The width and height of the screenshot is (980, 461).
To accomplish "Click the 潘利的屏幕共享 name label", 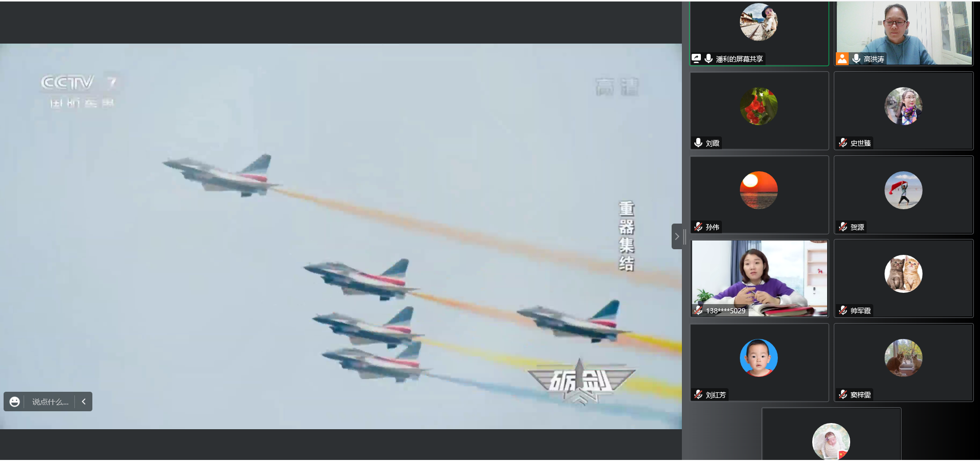I will click(739, 59).
